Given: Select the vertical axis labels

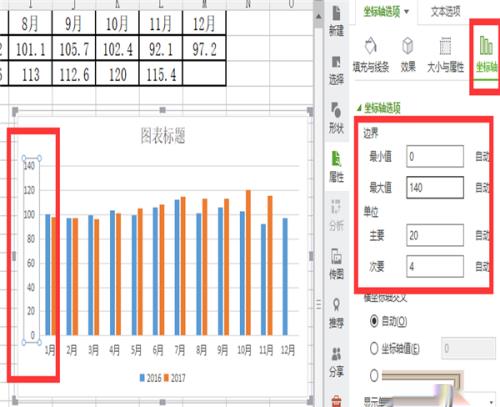Looking at the screenshot, I should (x=31, y=250).
